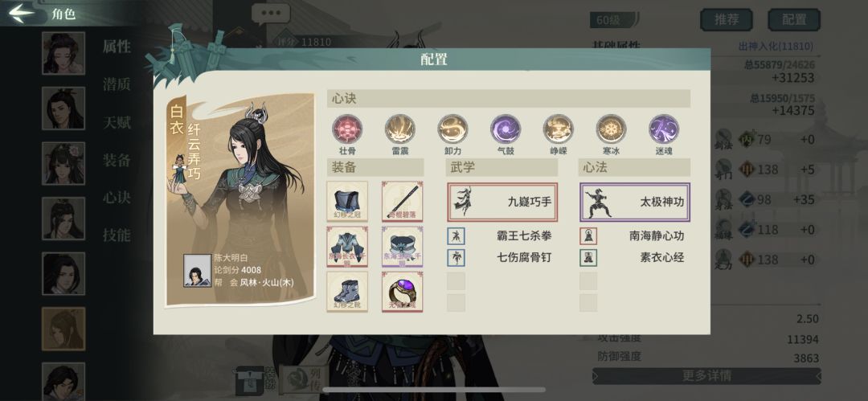Screen dimensions: 868x401
Task: Select the 九嶷巧手 martial skill
Action: pyautogui.click(x=502, y=203)
